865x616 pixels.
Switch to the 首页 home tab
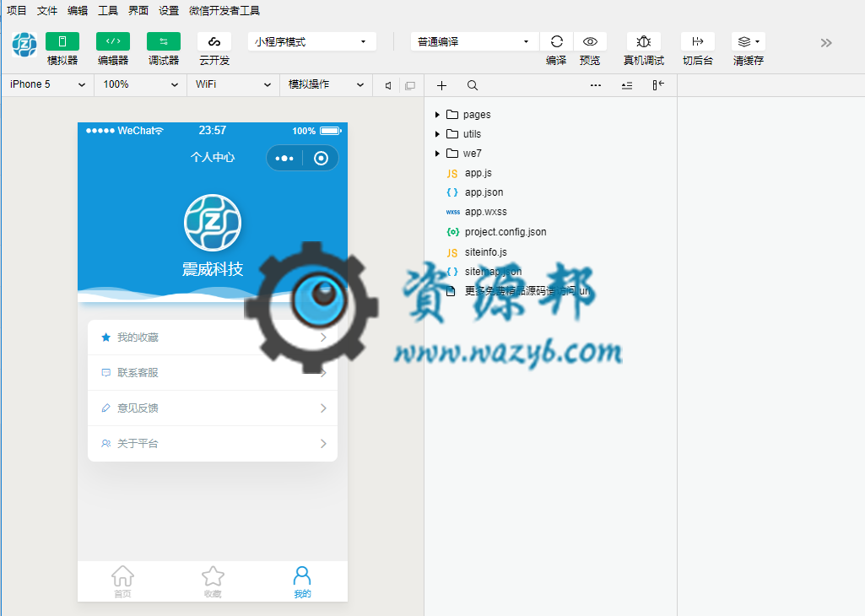click(x=122, y=581)
